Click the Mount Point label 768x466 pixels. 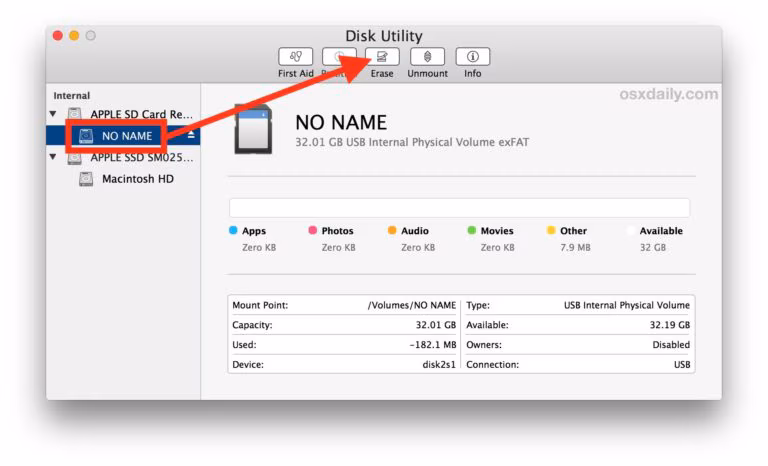point(260,305)
